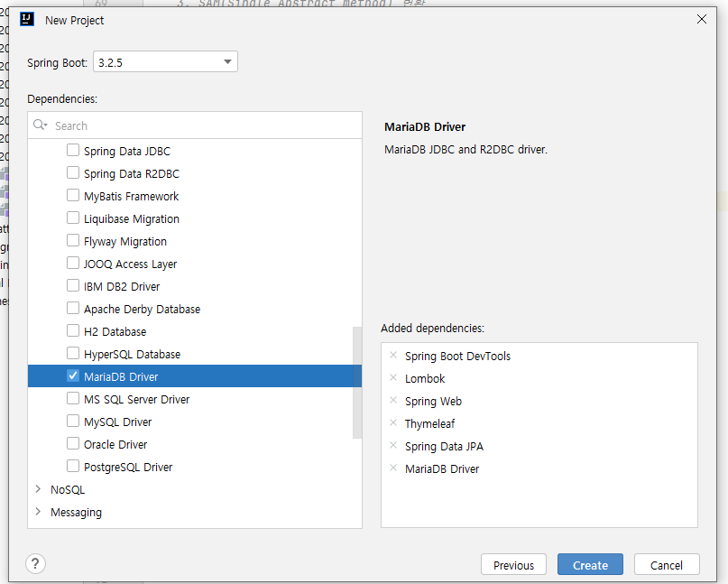Check the H2 Database checkbox
Viewport: 728px width, 584px height.
(x=73, y=330)
